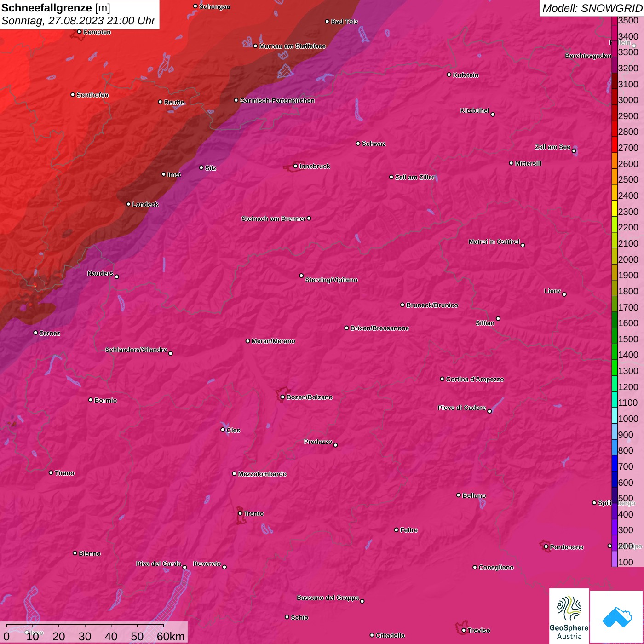
Task: Select the 'Kitzbühel' city label
Action: (x=475, y=110)
